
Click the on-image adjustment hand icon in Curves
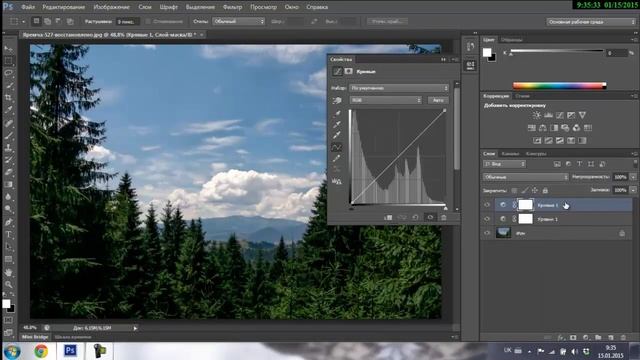(337, 100)
